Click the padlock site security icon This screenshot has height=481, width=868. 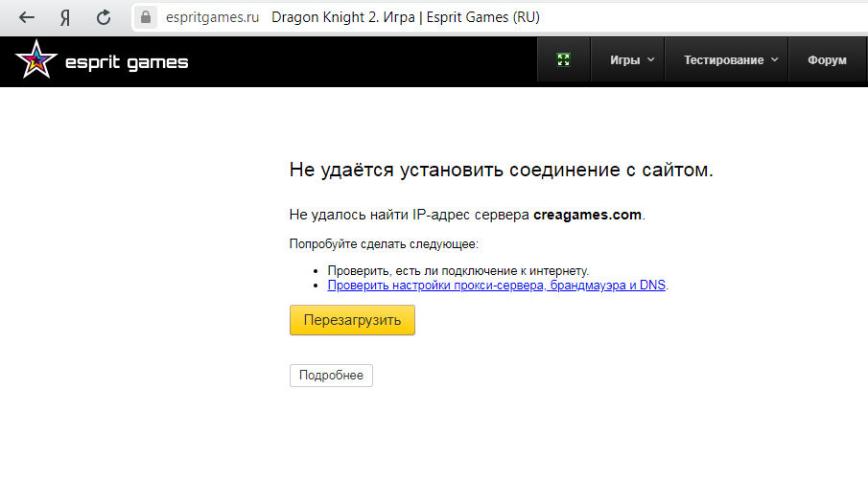(146, 17)
